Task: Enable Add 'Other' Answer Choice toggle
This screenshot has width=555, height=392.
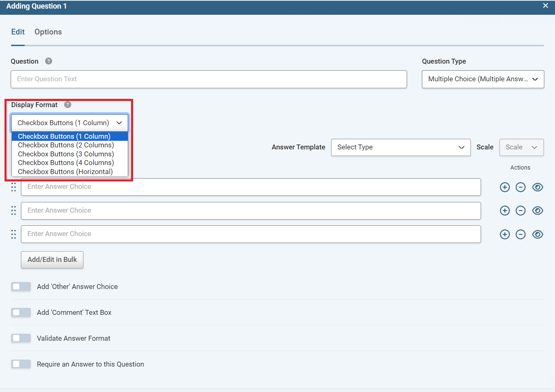Action: [21, 287]
